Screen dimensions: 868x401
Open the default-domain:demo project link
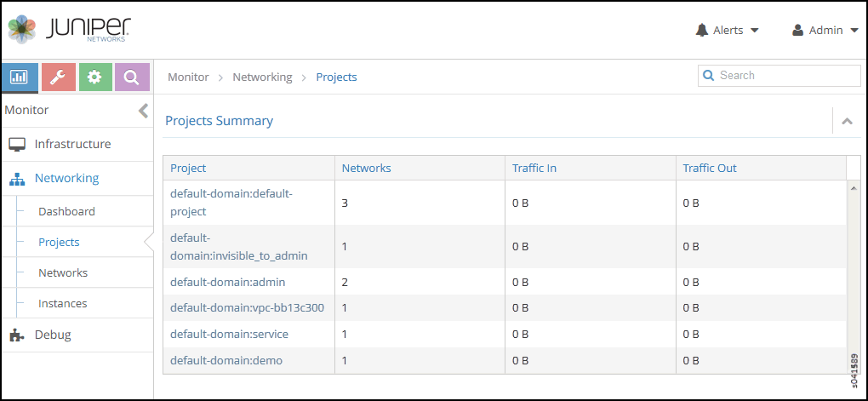click(x=226, y=360)
